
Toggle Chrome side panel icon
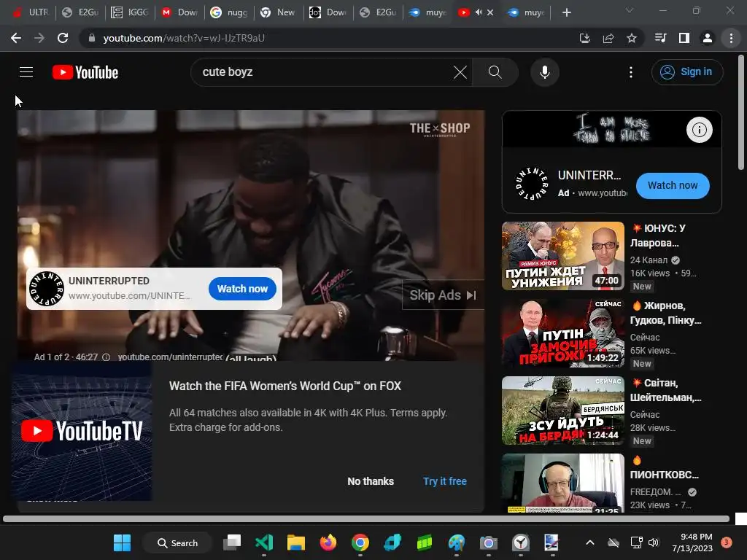[x=684, y=38]
